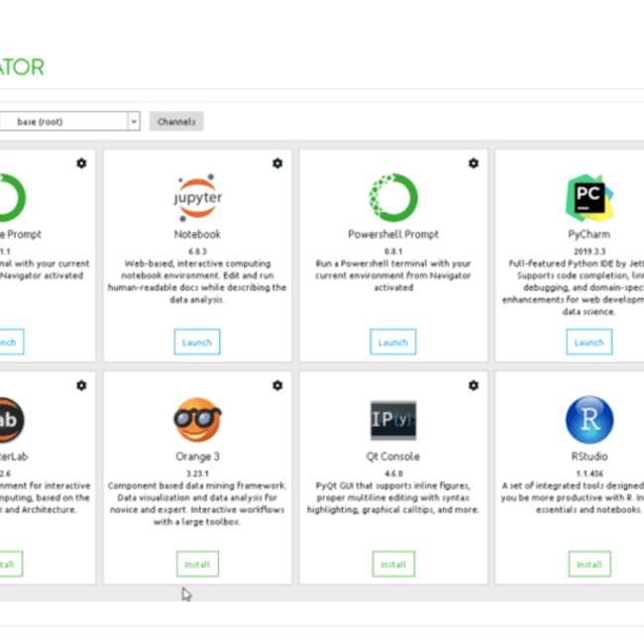
Task: Launch Powershell Prompt
Action: tap(393, 342)
